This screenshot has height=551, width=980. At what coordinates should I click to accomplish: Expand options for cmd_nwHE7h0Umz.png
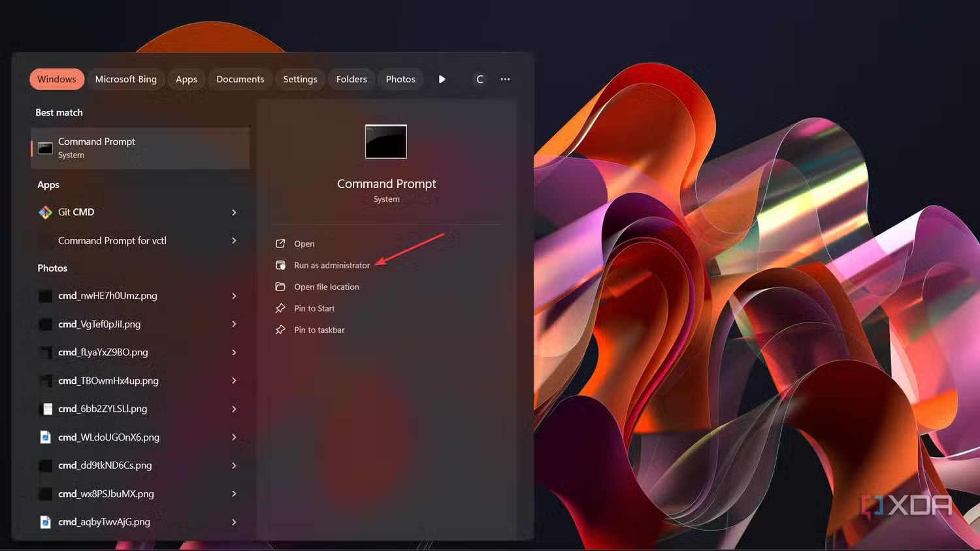[x=234, y=296]
